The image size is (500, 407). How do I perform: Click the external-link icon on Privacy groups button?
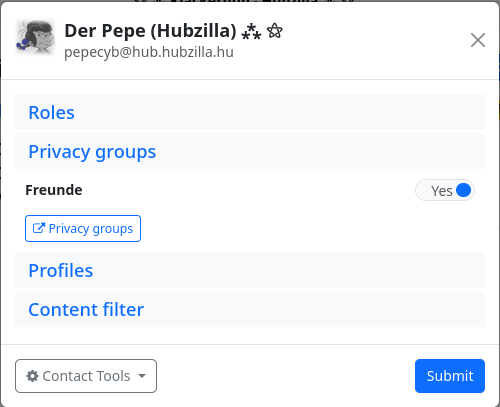39,228
